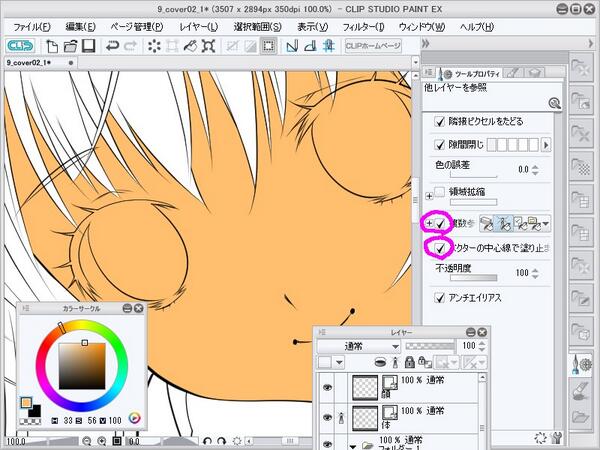This screenshot has height=450, width=600.
Task: Open CLIPホームページ button
Action: pos(373,46)
